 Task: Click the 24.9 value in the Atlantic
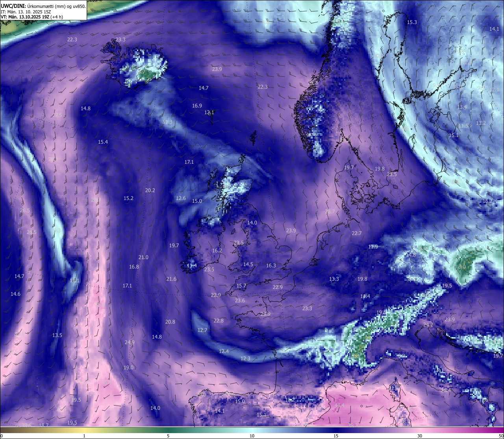[x=130, y=342]
